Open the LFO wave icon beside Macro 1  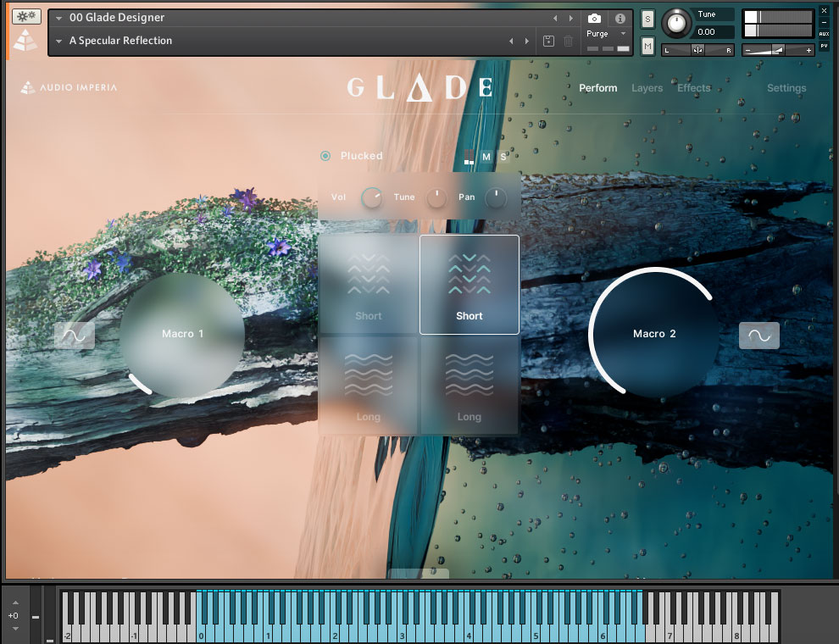(75, 336)
